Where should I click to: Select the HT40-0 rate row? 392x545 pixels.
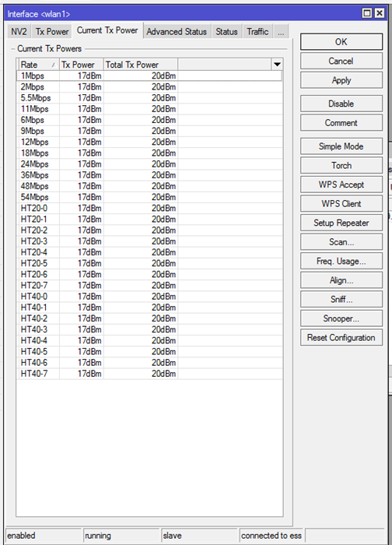(149, 297)
